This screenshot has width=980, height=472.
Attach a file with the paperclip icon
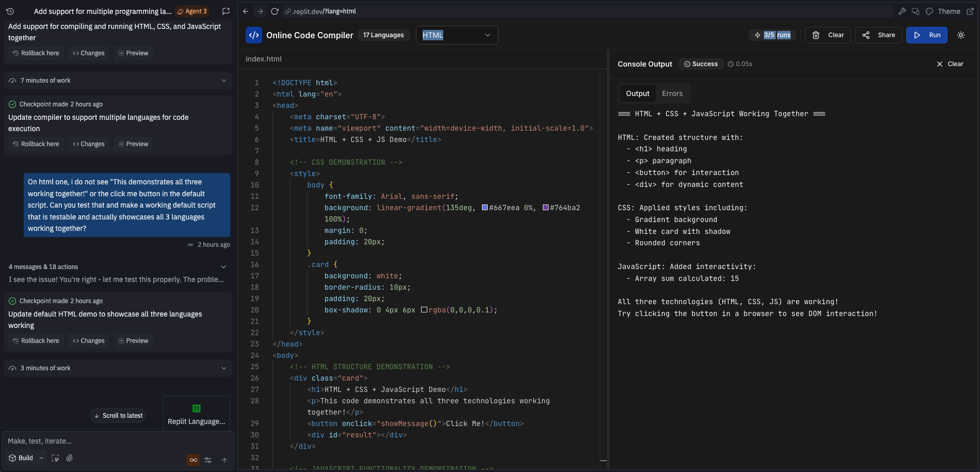point(70,459)
